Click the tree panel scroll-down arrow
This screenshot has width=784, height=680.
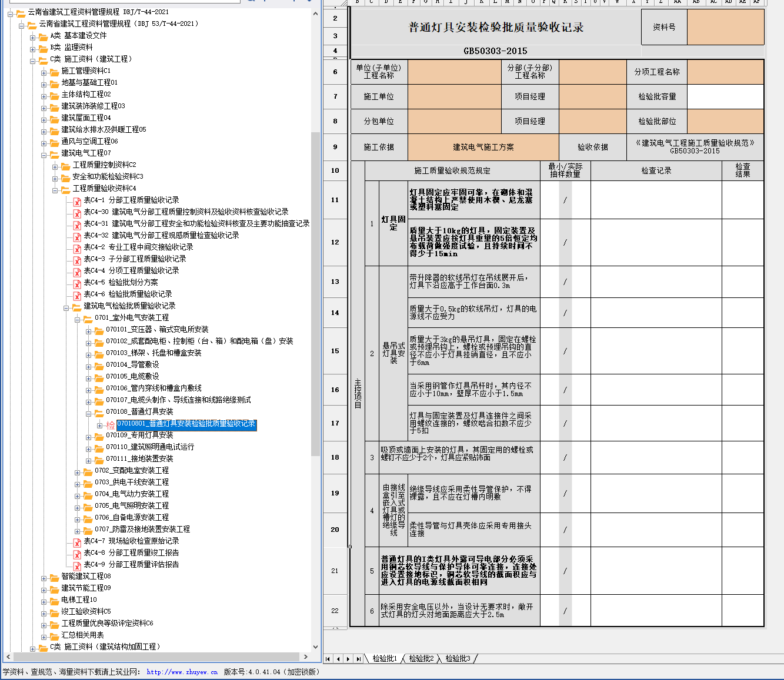click(x=315, y=646)
